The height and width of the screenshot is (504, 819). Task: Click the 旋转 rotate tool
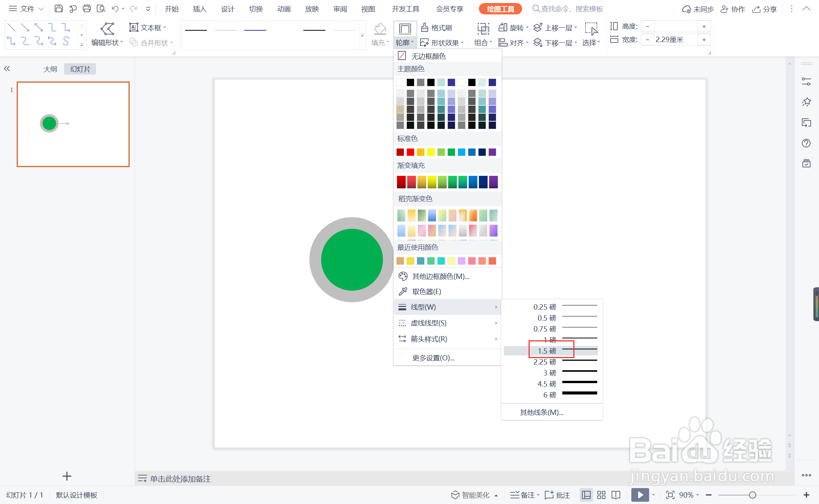point(513,27)
